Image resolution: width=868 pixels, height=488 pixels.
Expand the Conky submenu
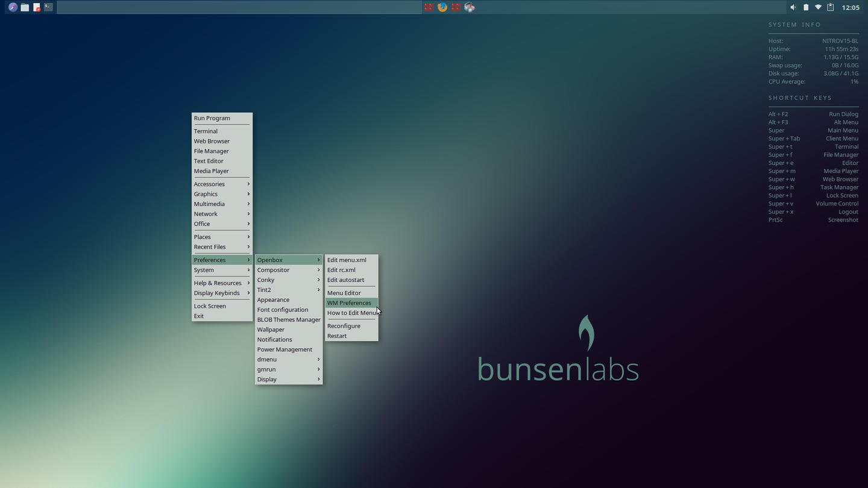[x=289, y=280]
